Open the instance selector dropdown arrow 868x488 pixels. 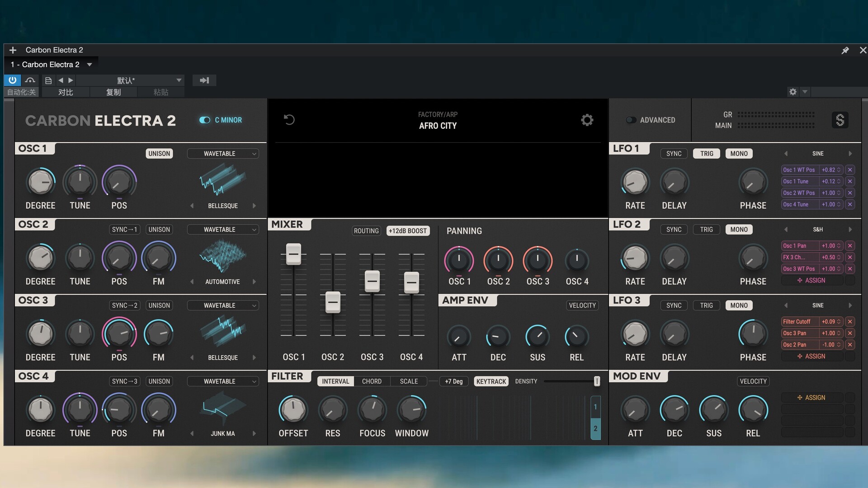(x=90, y=65)
